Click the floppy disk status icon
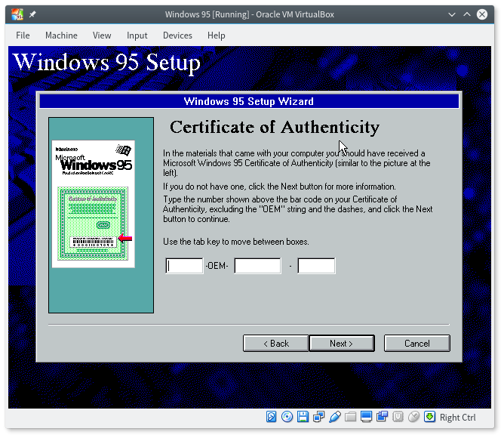Image resolution: width=504 pixels, height=438 pixels. point(303,417)
